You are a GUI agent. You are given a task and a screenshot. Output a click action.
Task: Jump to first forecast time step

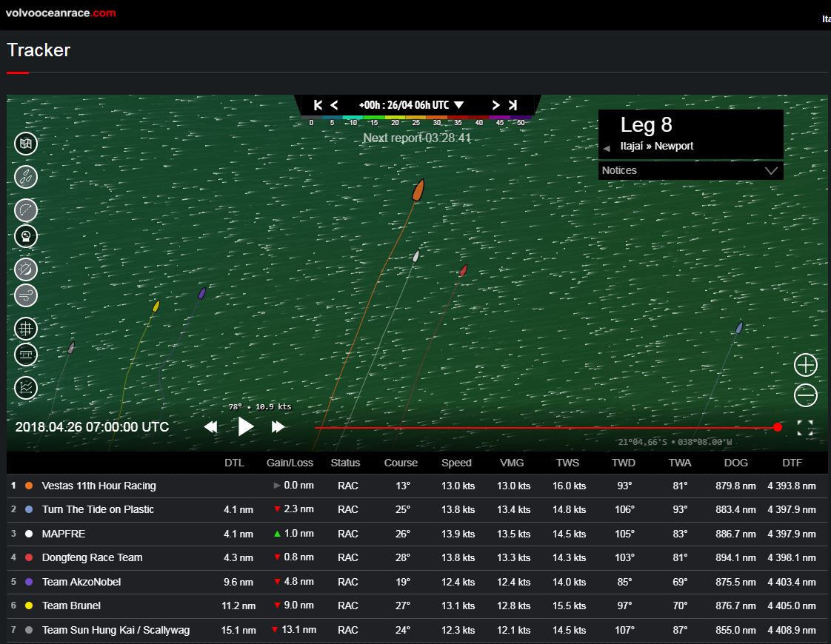318,105
